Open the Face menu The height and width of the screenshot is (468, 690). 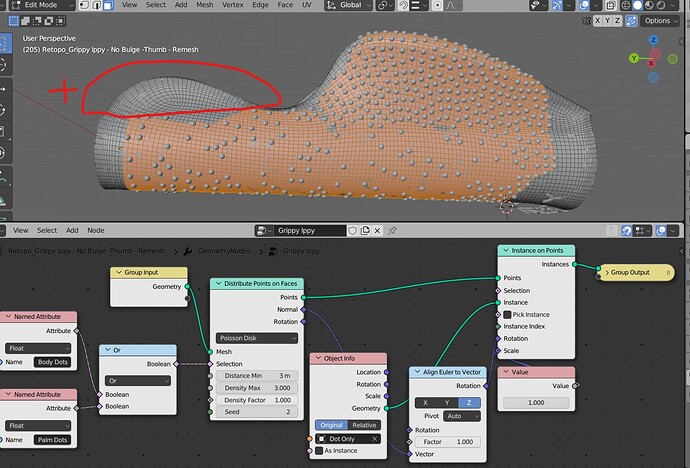285,5
